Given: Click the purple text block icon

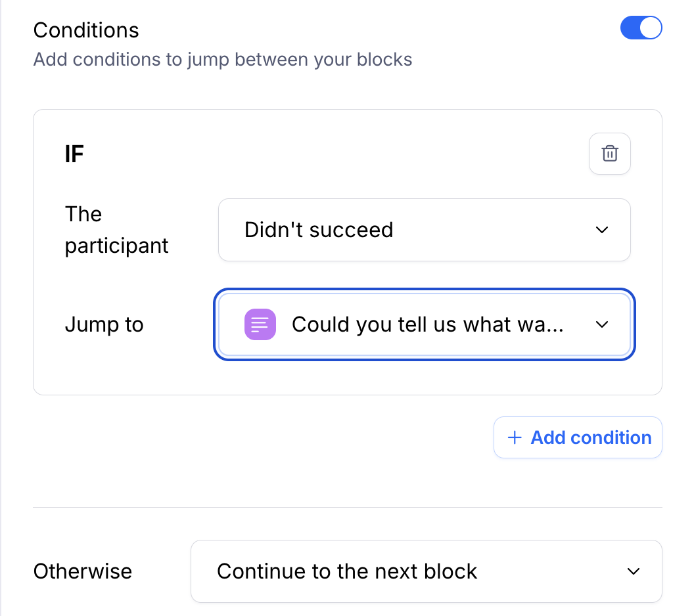Looking at the screenshot, I should [260, 325].
